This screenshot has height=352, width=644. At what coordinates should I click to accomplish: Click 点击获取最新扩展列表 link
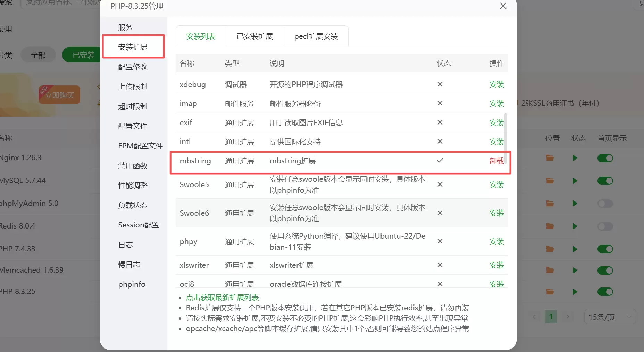pos(222,298)
